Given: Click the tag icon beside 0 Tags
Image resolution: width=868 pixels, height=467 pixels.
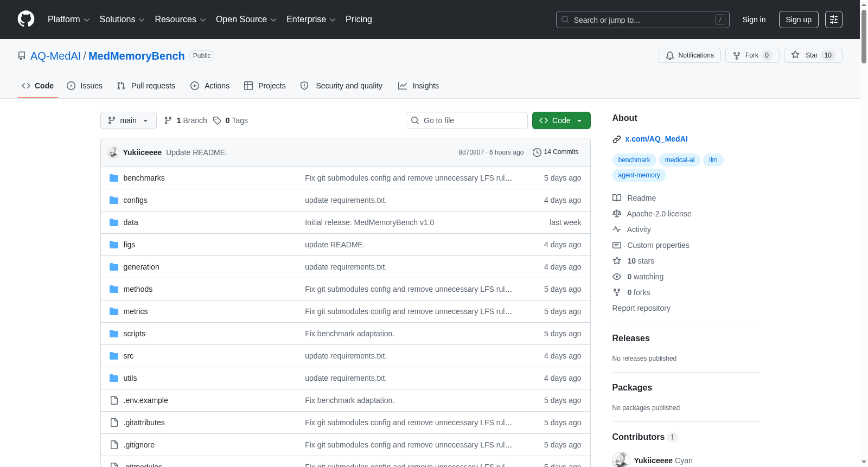Looking at the screenshot, I should pos(217,120).
